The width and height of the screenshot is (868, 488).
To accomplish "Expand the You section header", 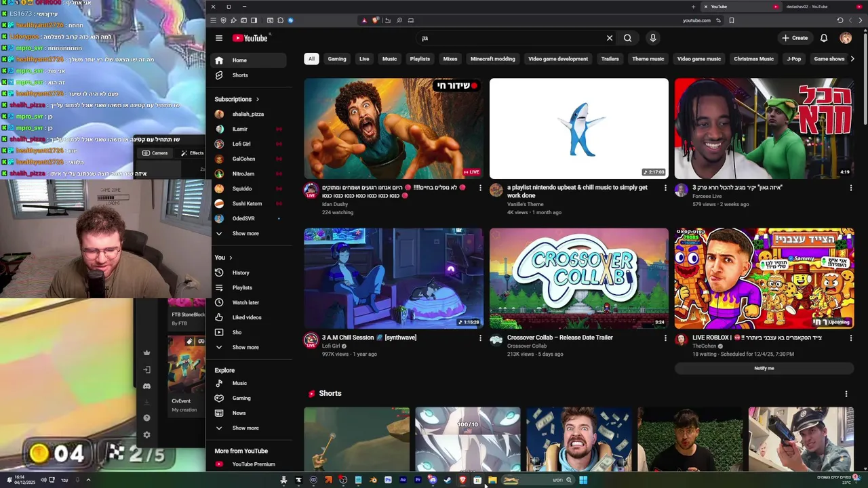I will (x=224, y=258).
